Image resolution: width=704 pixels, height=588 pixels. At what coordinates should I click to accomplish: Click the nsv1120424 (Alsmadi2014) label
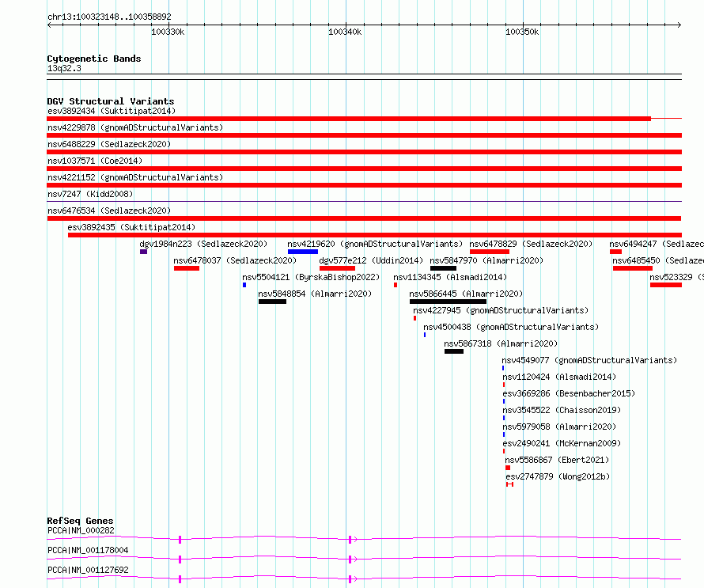(x=559, y=377)
